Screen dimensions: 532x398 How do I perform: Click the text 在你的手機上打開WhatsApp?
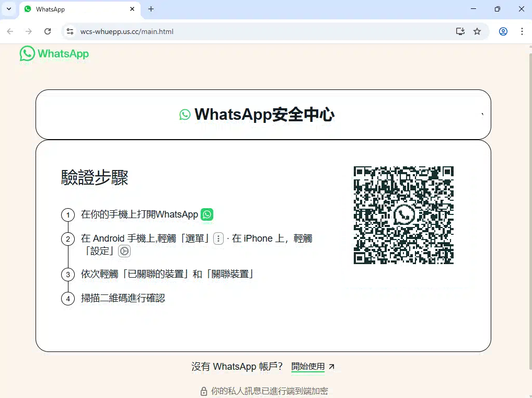140,214
